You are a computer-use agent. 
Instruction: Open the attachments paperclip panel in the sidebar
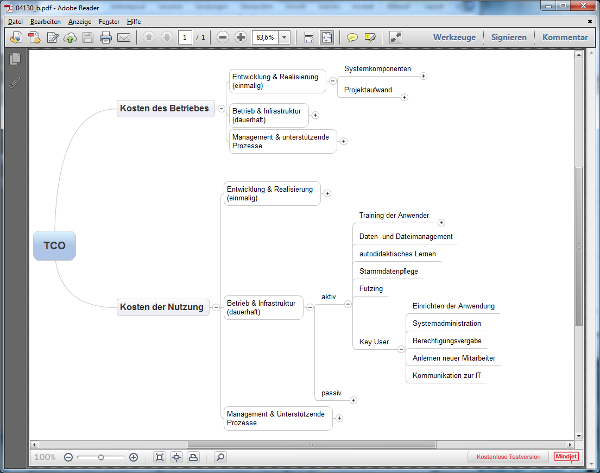click(x=15, y=81)
